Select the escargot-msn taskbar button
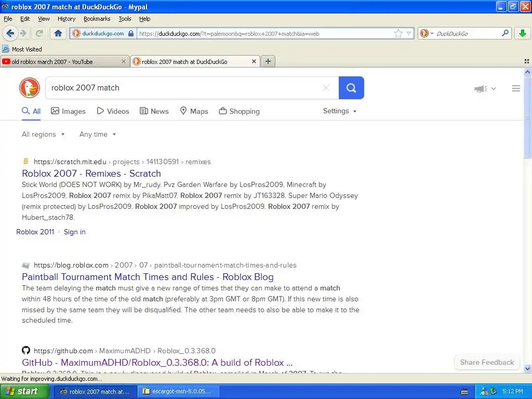 (178, 392)
